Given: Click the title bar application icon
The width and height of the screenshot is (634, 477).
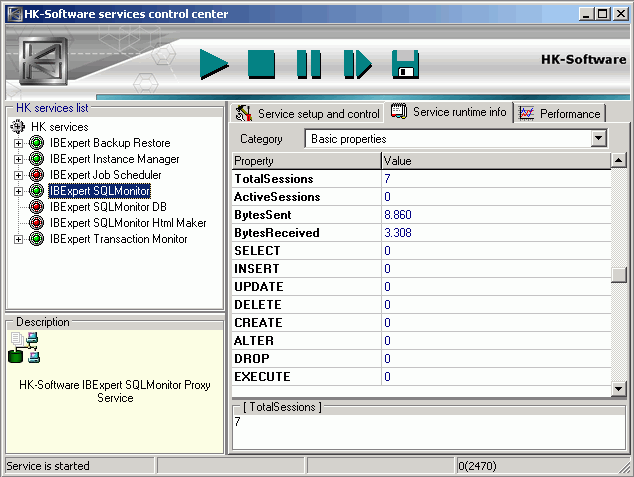Looking at the screenshot, I should pos(15,14).
